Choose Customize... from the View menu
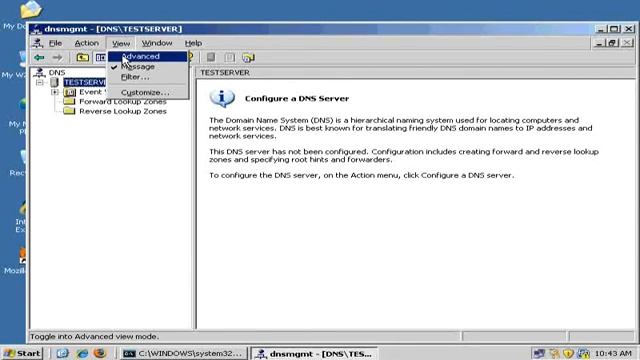This screenshot has height=360, width=640. [148, 93]
